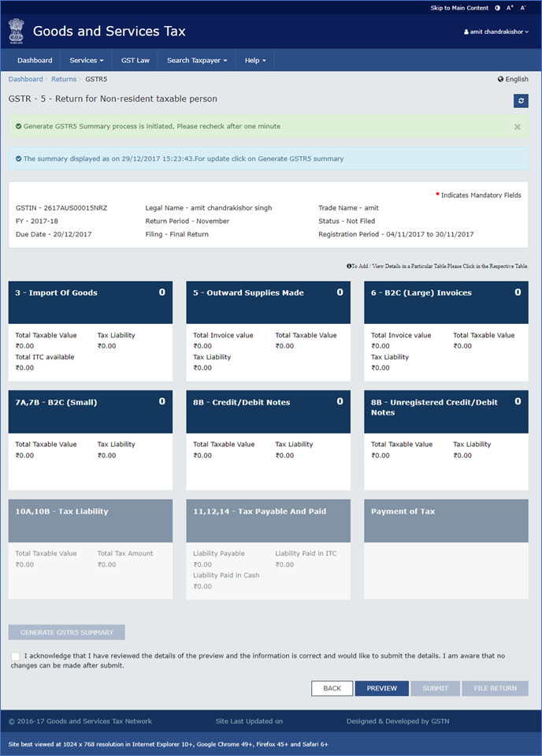Open the GST Law menu item
The width and height of the screenshot is (542, 756).
pos(135,60)
